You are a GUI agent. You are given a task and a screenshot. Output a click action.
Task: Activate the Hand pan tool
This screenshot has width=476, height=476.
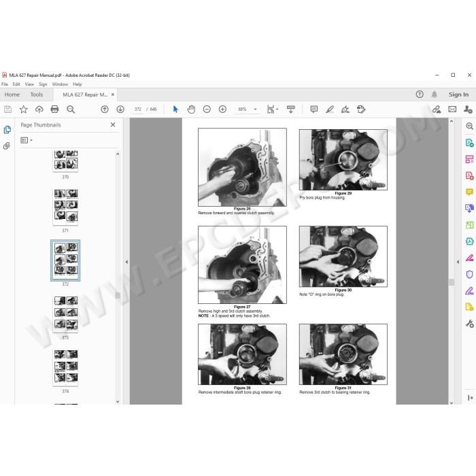191,109
